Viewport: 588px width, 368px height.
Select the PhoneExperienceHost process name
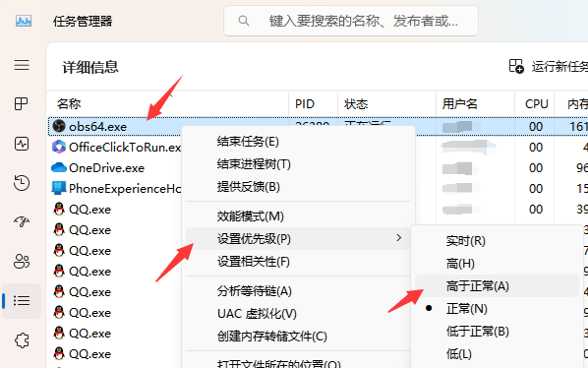click(x=125, y=188)
